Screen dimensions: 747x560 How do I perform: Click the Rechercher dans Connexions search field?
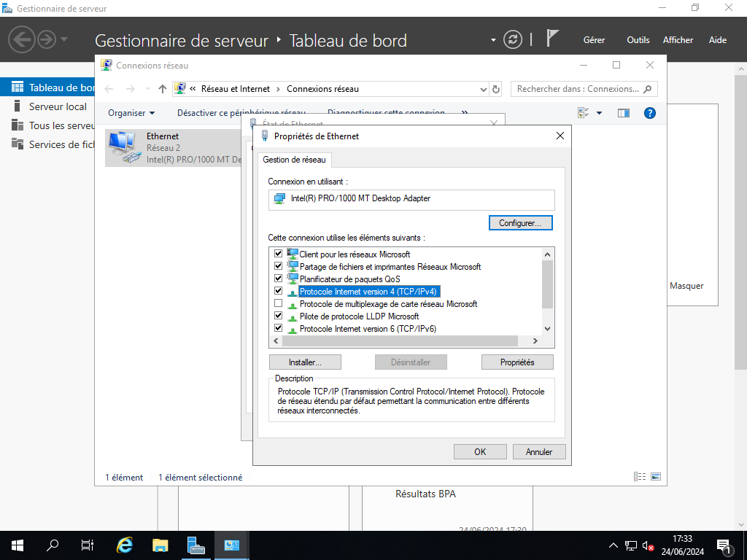[576, 89]
